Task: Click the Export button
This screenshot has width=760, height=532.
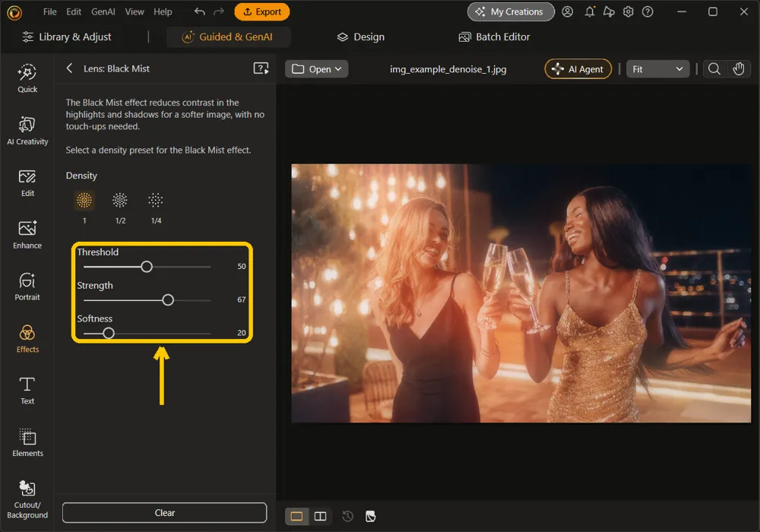Action: click(x=261, y=11)
